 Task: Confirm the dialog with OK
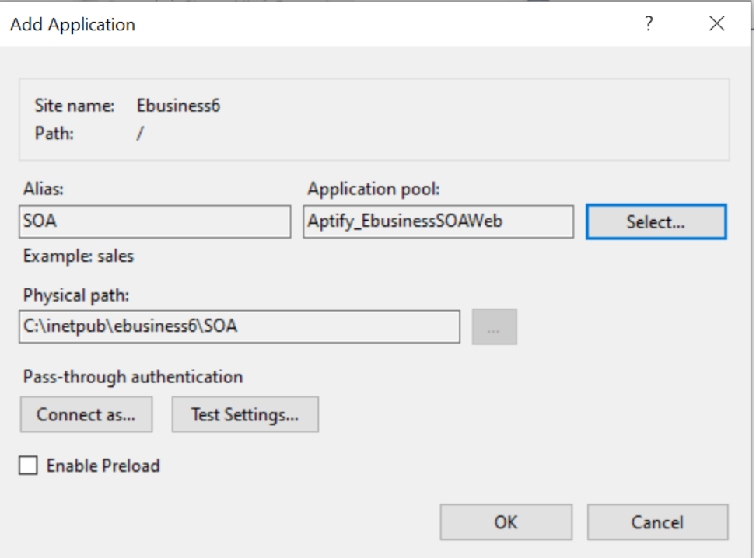506,522
